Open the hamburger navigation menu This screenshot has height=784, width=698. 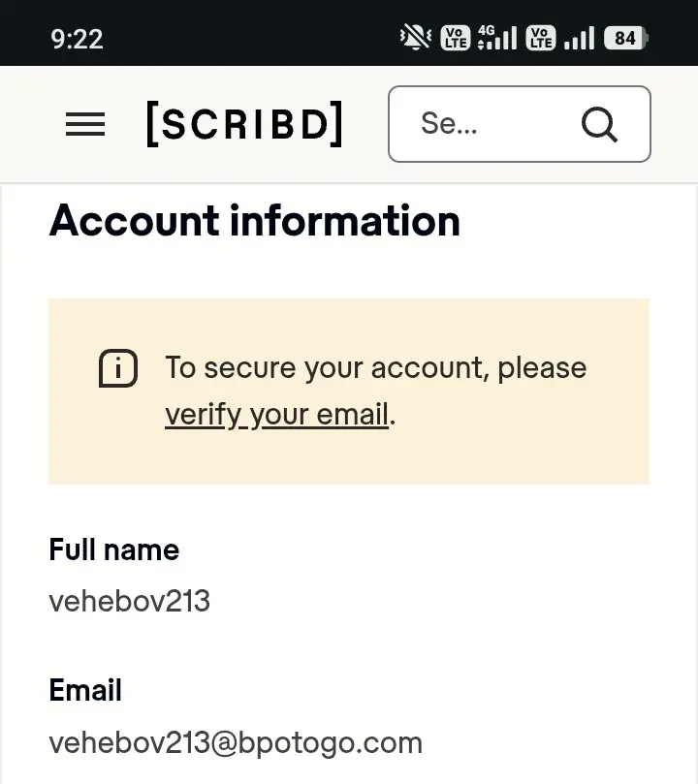85,124
